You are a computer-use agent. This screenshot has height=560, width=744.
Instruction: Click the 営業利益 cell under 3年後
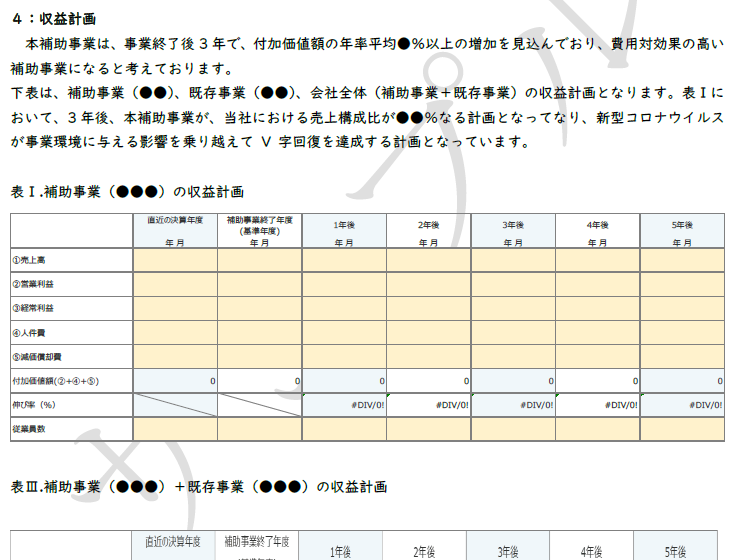tap(513, 284)
